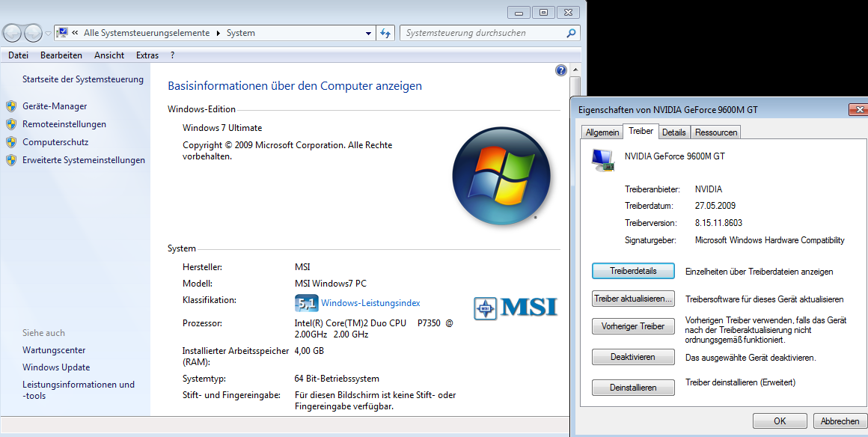Click the double chevron in address bar
This screenshot has height=437, width=868.
click(75, 33)
